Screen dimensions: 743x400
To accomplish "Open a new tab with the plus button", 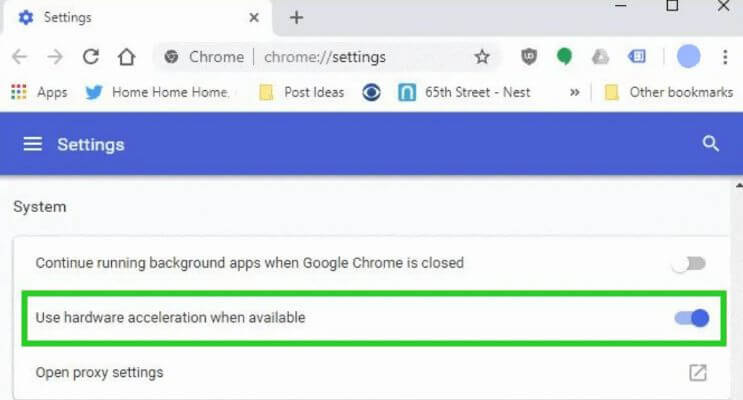I will coord(296,17).
